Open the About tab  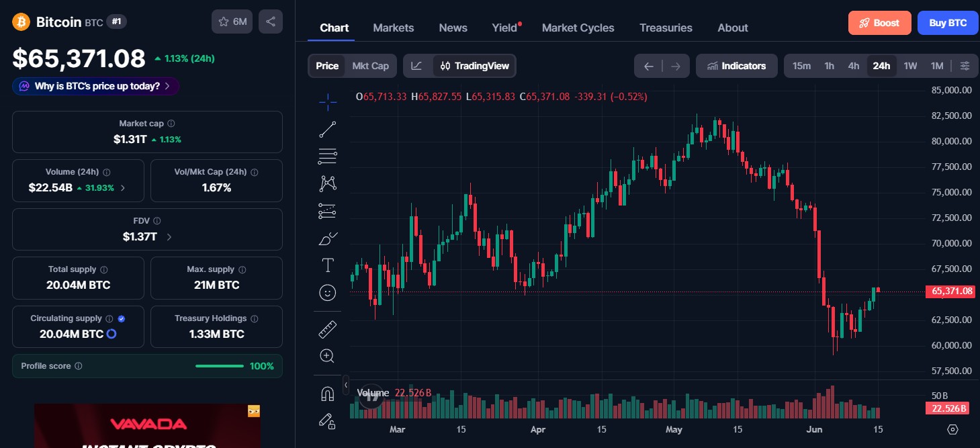click(x=733, y=28)
